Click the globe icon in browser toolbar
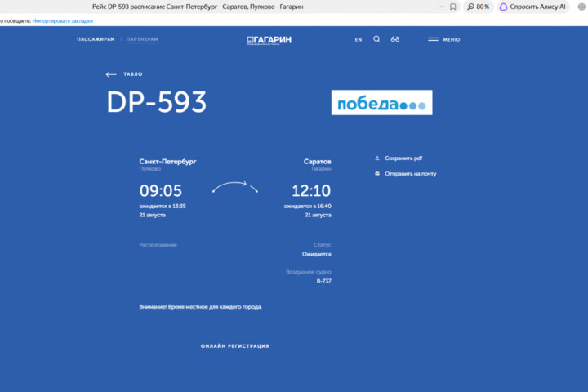The image size is (588, 392). [581, 7]
